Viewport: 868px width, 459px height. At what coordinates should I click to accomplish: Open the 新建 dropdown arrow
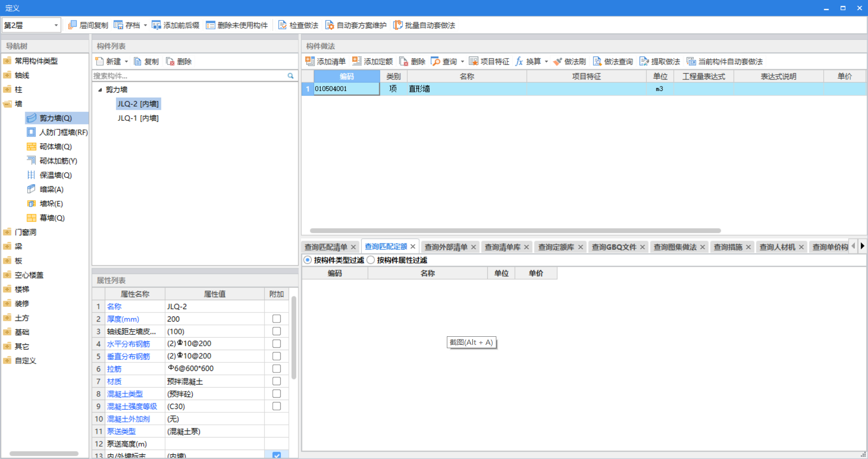click(x=126, y=61)
